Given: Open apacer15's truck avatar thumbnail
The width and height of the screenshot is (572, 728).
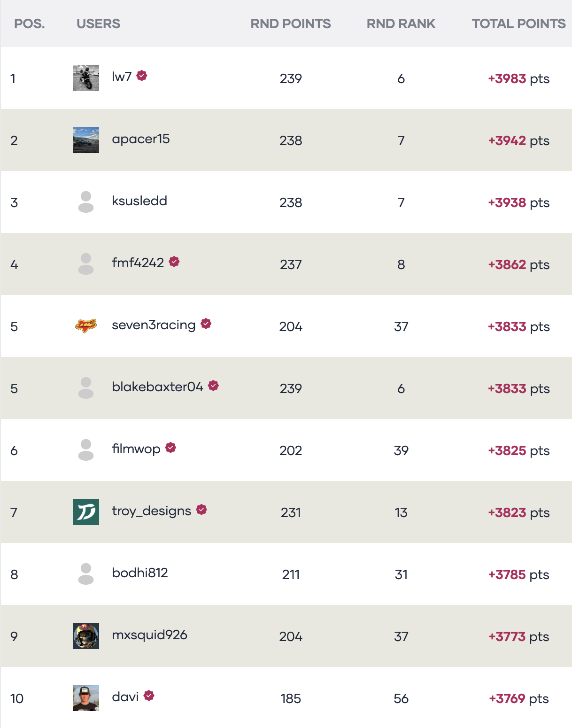Looking at the screenshot, I should tap(86, 140).
